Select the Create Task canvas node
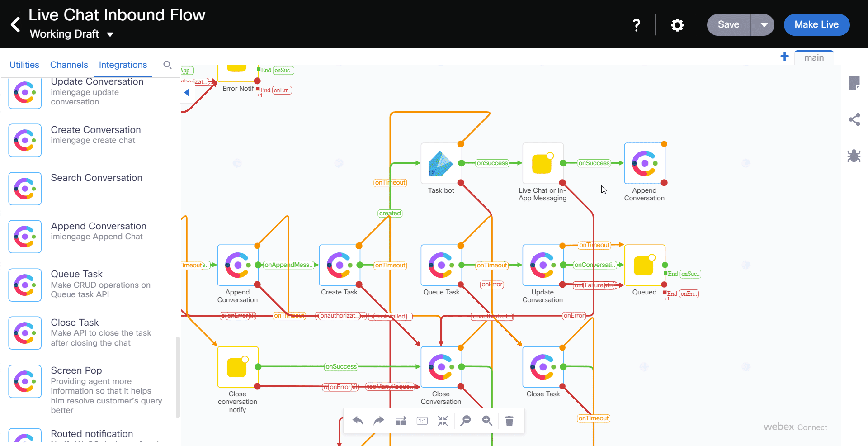 click(x=339, y=265)
